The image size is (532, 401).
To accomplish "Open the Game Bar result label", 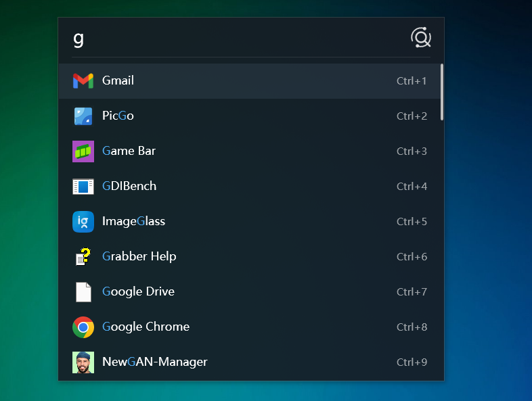I will 129,151.
